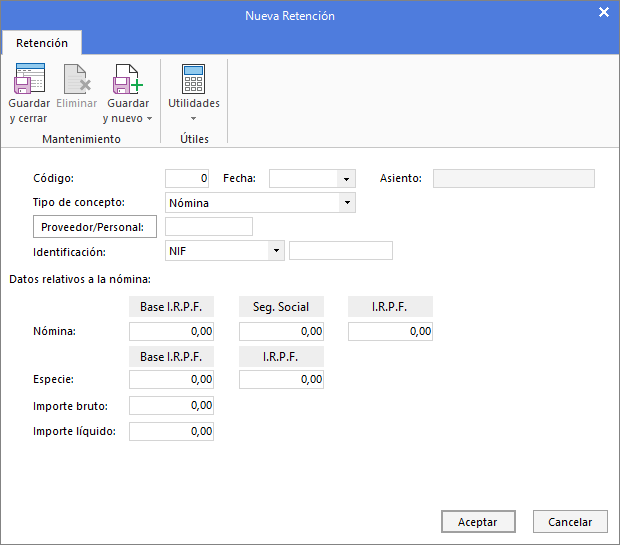This screenshot has height=545, width=620.
Task: Click the 'Asiento:' label
Action: (x=401, y=178)
